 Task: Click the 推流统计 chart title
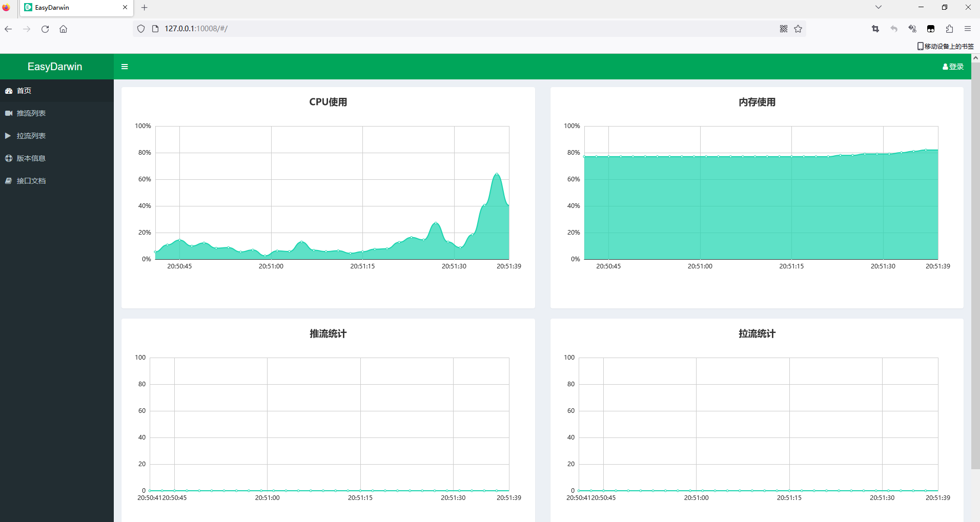coord(328,333)
